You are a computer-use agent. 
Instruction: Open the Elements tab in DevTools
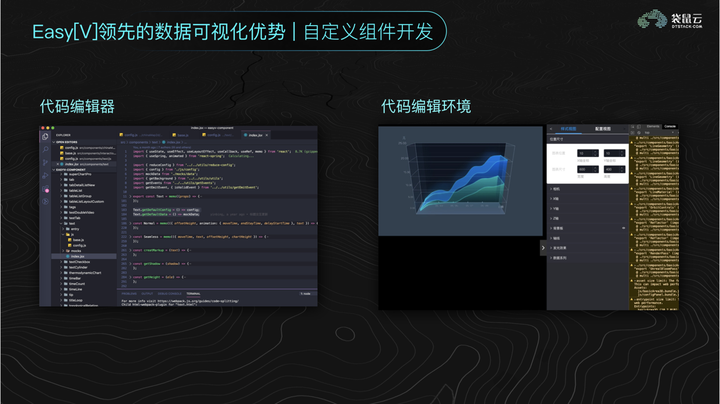[x=653, y=126]
